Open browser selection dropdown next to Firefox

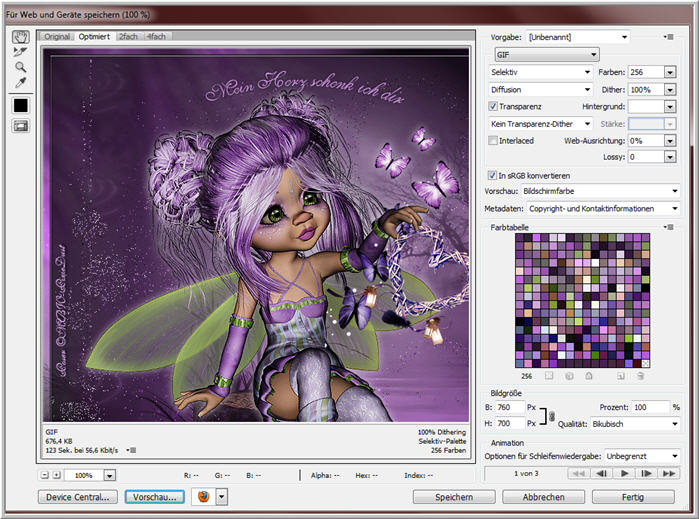point(222,496)
